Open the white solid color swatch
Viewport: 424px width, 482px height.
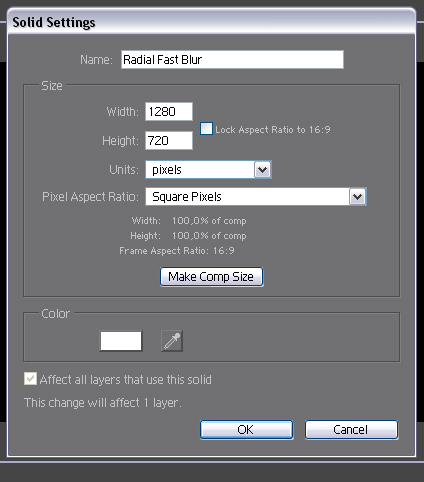(x=121, y=341)
